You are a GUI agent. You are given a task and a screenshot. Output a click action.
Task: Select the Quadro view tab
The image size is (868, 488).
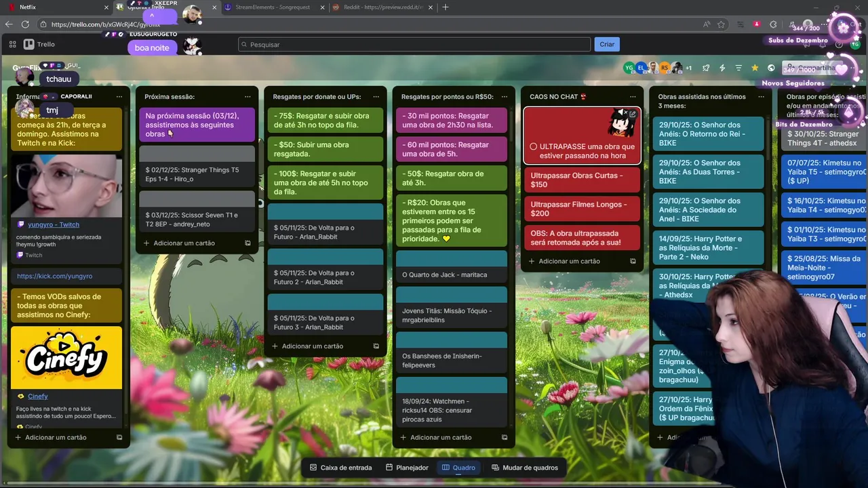[458, 468]
